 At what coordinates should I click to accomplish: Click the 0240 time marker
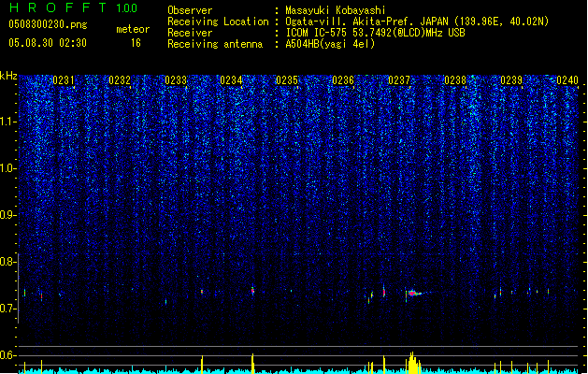pos(567,80)
